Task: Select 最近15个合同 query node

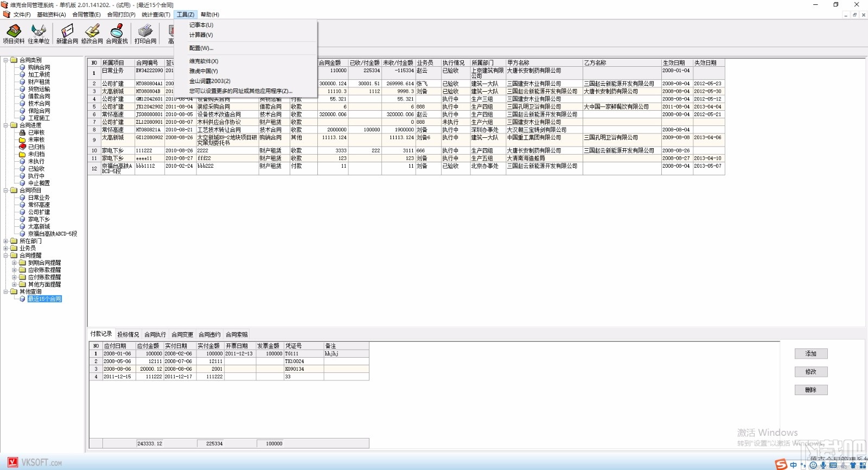Action: coord(44,299)
